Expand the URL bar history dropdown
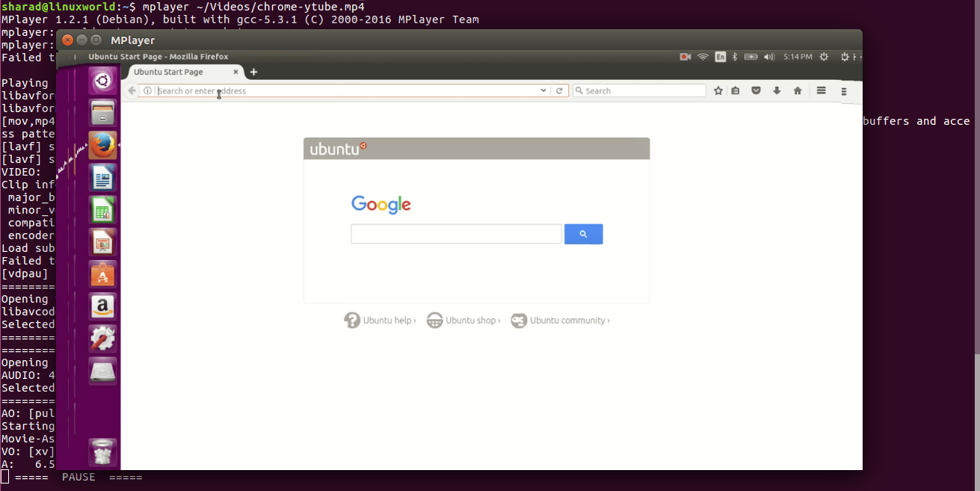The width and height of the screenshot is (980, 491). tap(543, 90)
